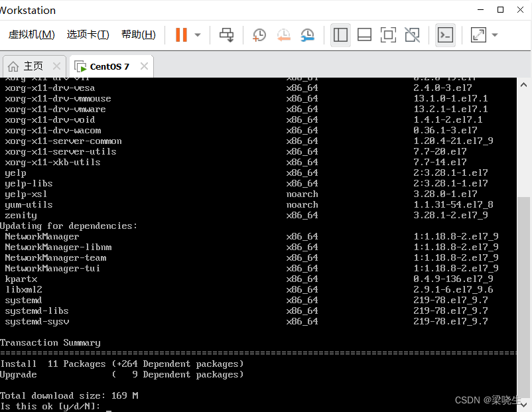Image resolution: width=532 pixels, height=412 pixels.
Task: Toggle the library sidebar panel icon
Action: click(340, 34)
